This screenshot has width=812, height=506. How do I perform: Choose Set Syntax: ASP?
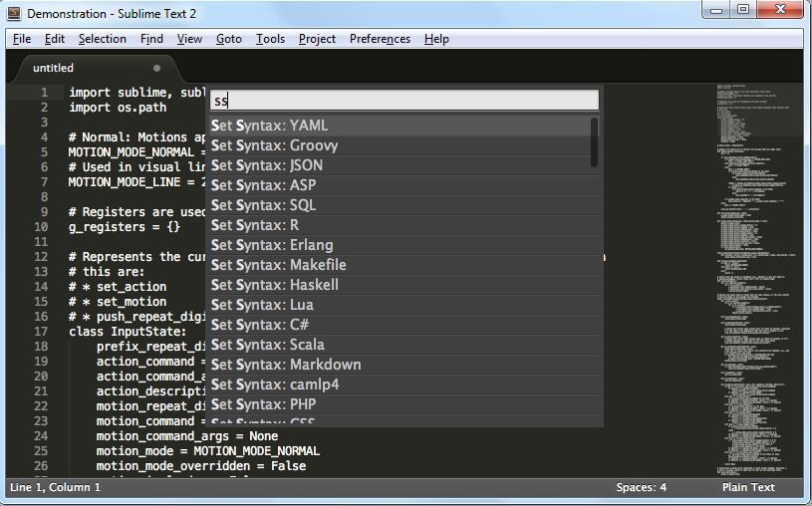pos(405,185)
